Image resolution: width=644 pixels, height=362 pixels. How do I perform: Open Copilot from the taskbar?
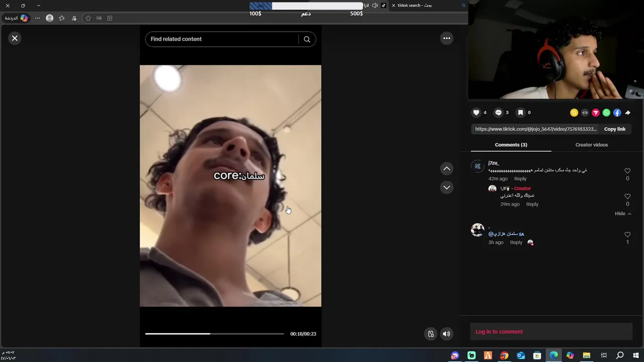[570, 355]
